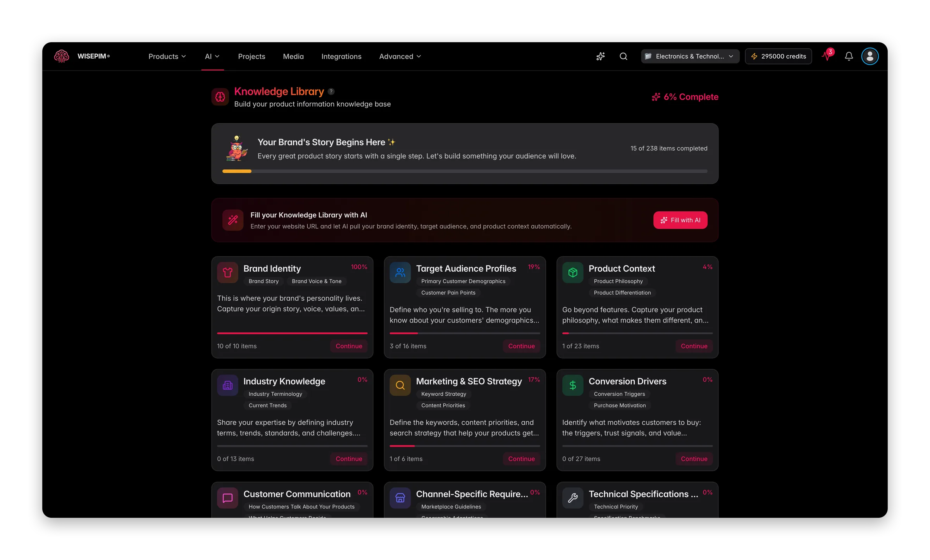Select the Brand Voice & Tone tag
The height and width of the screenshot is (560, 930).
pos(317,281)
